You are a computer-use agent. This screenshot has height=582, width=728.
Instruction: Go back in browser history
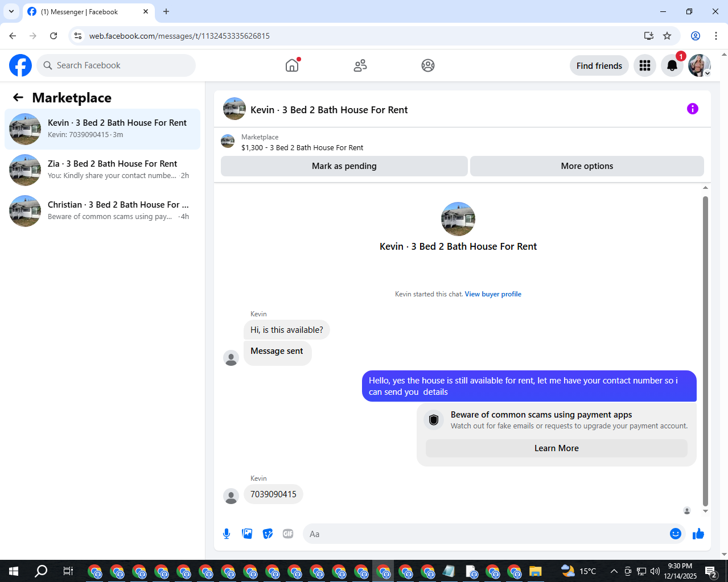click(x=13, y=36)
